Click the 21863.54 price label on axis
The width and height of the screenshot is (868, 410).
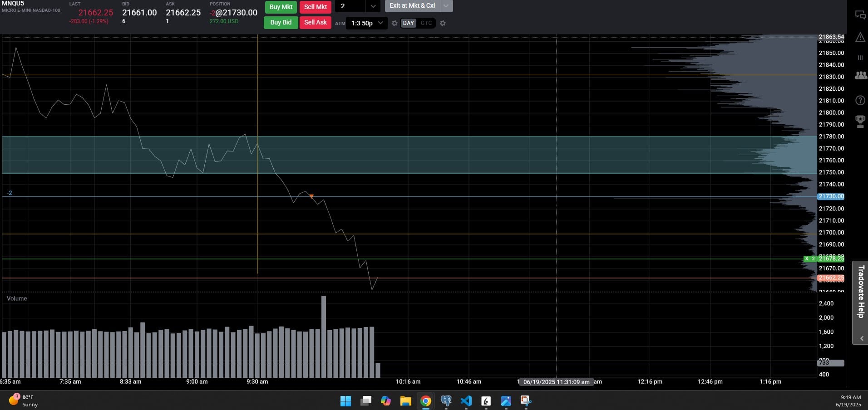831,37
